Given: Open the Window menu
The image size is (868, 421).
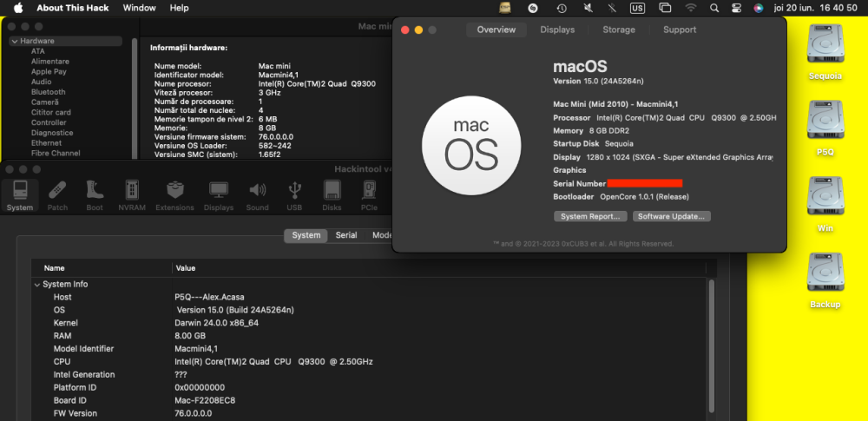Looking at the screenshot, I should click(x=139, y=8).
